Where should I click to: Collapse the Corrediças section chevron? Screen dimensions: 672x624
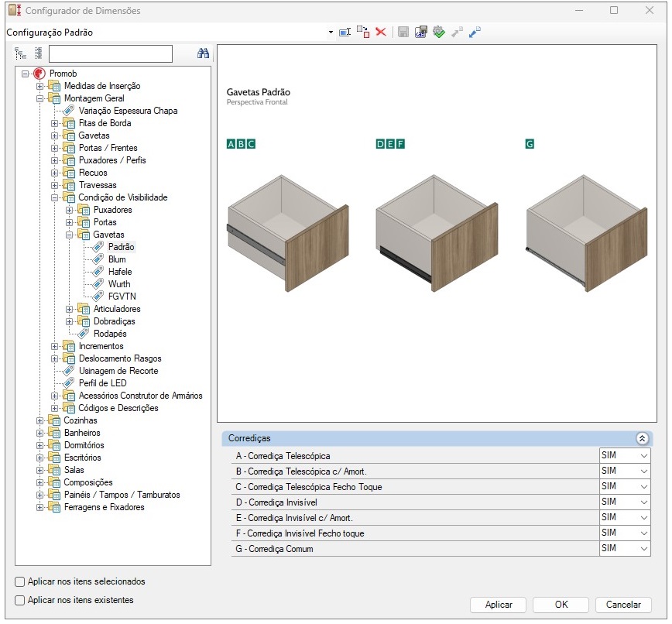coord(642,438)
